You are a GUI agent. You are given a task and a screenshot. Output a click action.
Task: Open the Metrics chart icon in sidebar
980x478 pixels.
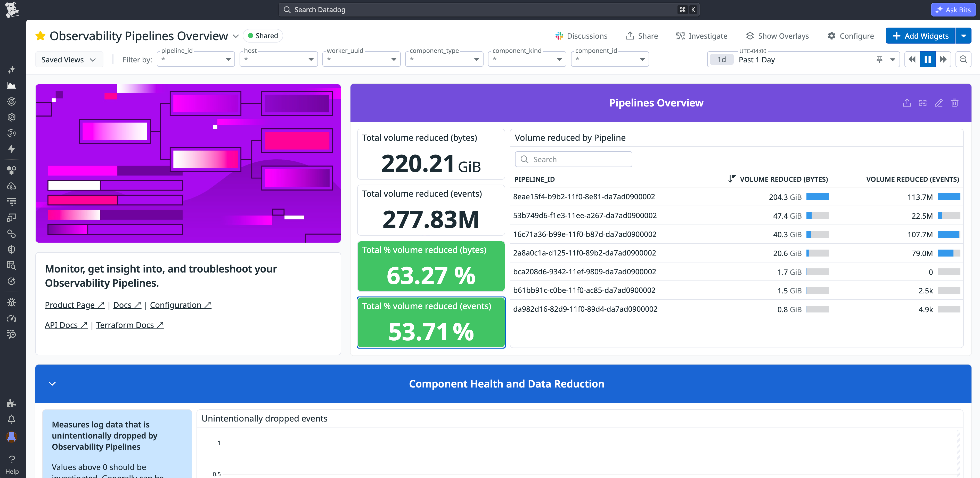(12, 85)
